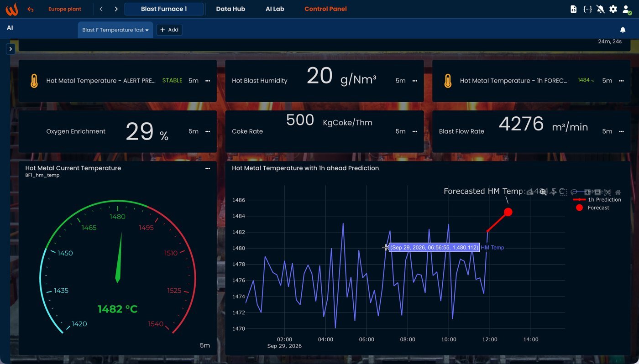This screenshot has height=364, width=639.
Task: Open options for Hot Metal Current Temperature gauge
Action: point(208,168)
